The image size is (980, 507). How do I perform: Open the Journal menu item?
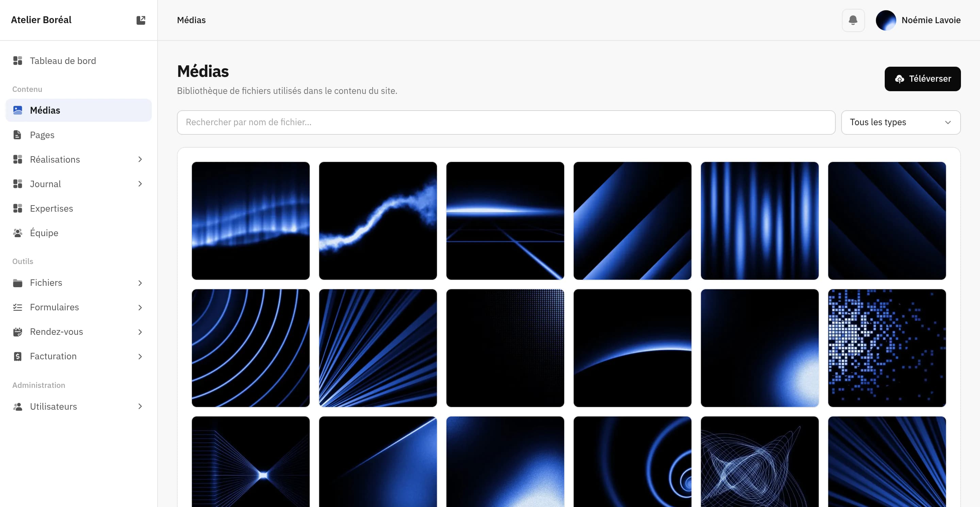pyautogui.click(x=78, y=184)
